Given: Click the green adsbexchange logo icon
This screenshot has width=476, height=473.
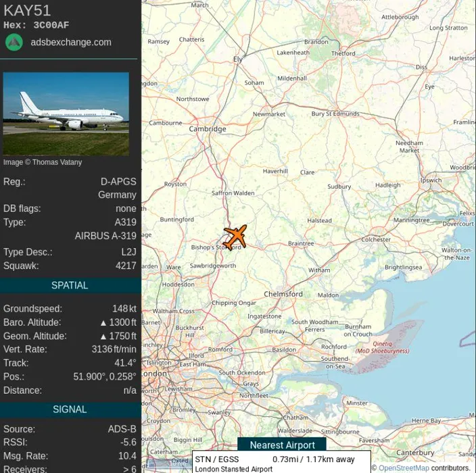Looking at the screenshot, I should coord(14,42).
